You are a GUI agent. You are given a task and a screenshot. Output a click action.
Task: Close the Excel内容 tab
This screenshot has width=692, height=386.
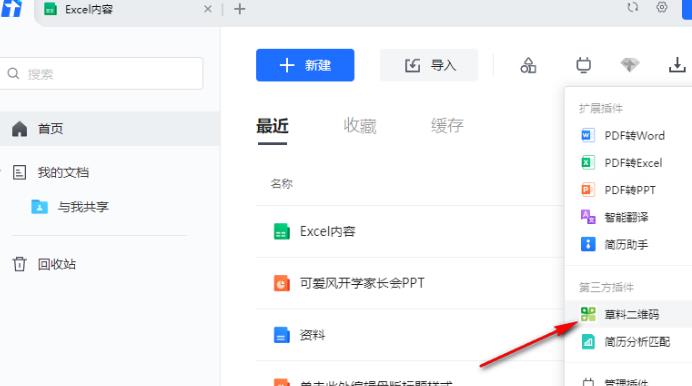point(208,9)
